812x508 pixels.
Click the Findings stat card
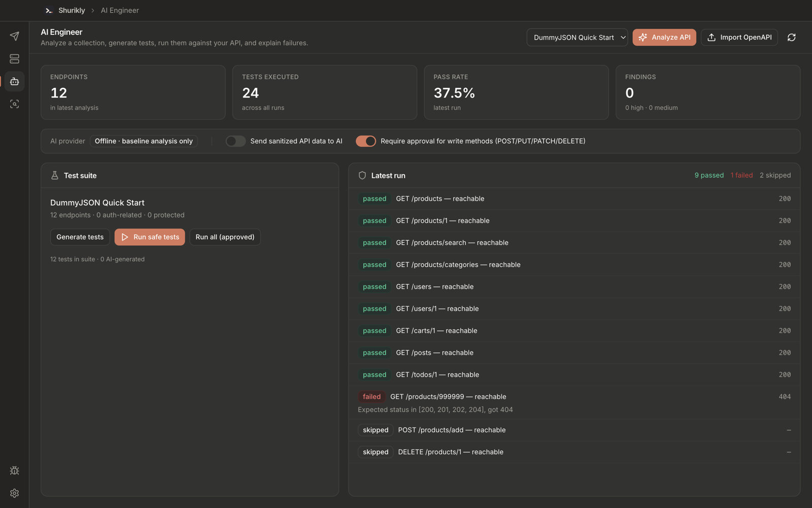pyautogui.click(x=708, y=92)
